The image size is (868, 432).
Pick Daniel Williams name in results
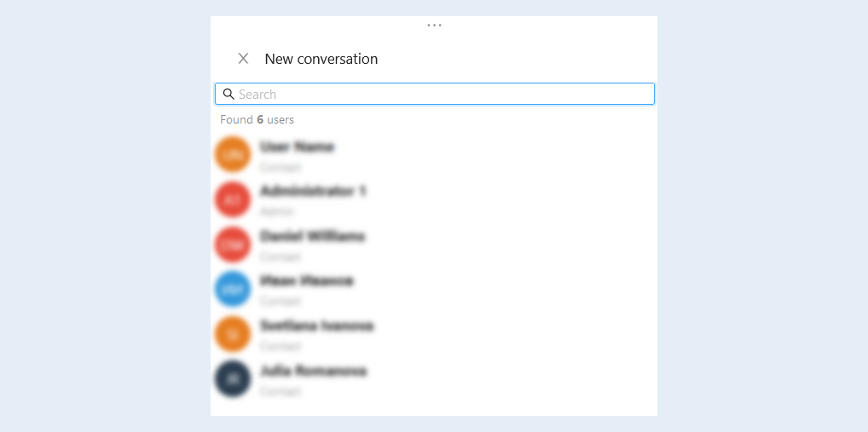[x=313, y=237]
